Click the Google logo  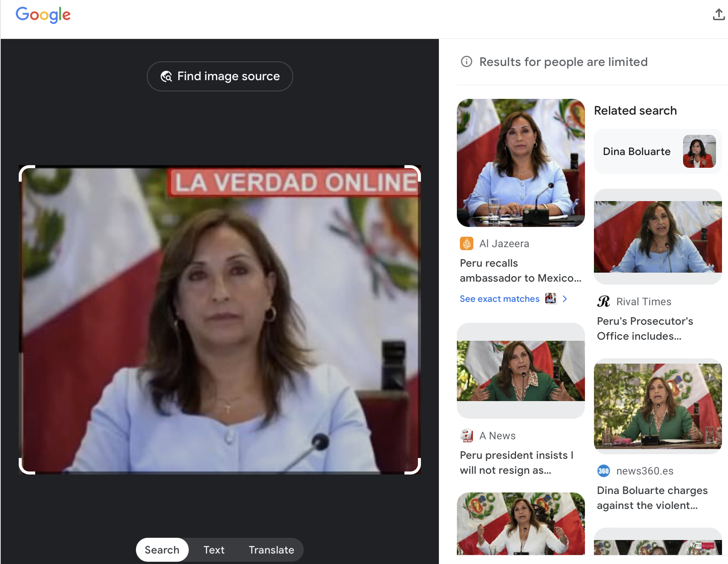(x=43, y=15)
